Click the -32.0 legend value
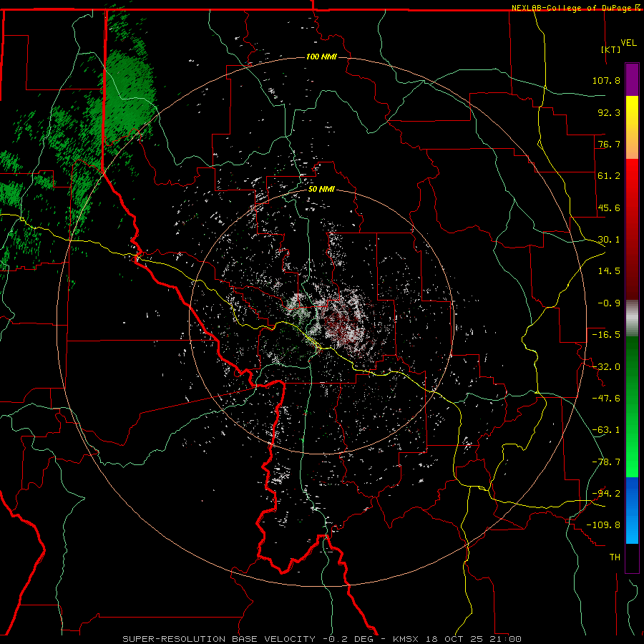This screenshot has height=644, width=644. pos(606,367)
